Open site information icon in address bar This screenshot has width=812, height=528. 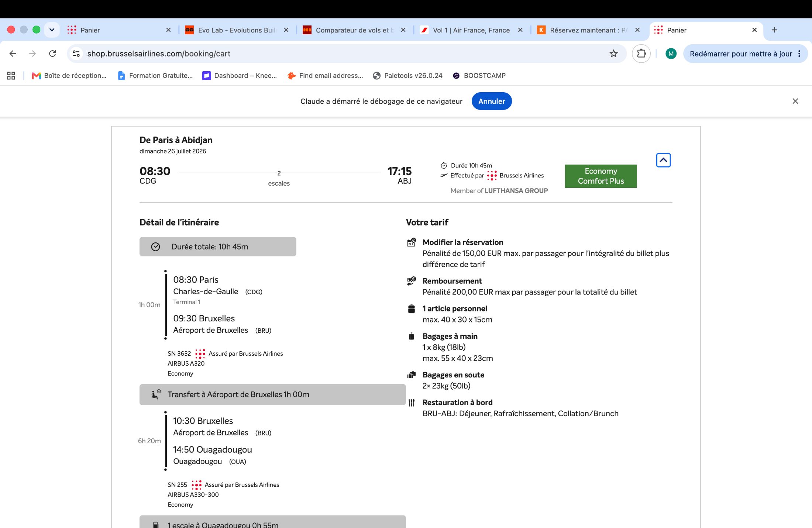[x=76, y=54]
